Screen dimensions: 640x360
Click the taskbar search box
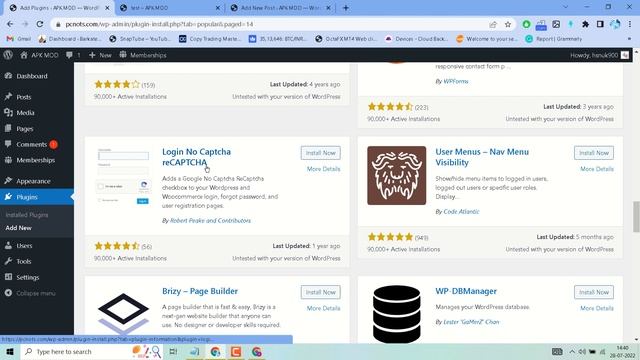[91, 351]
